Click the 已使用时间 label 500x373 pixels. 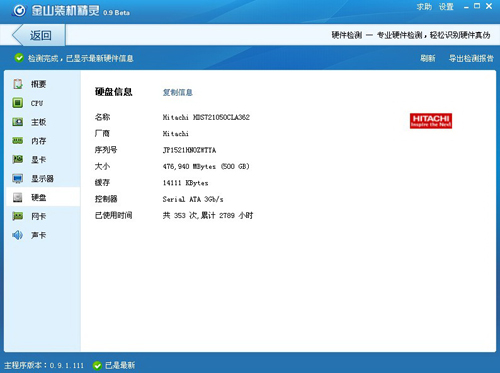(x=114, y=215)
